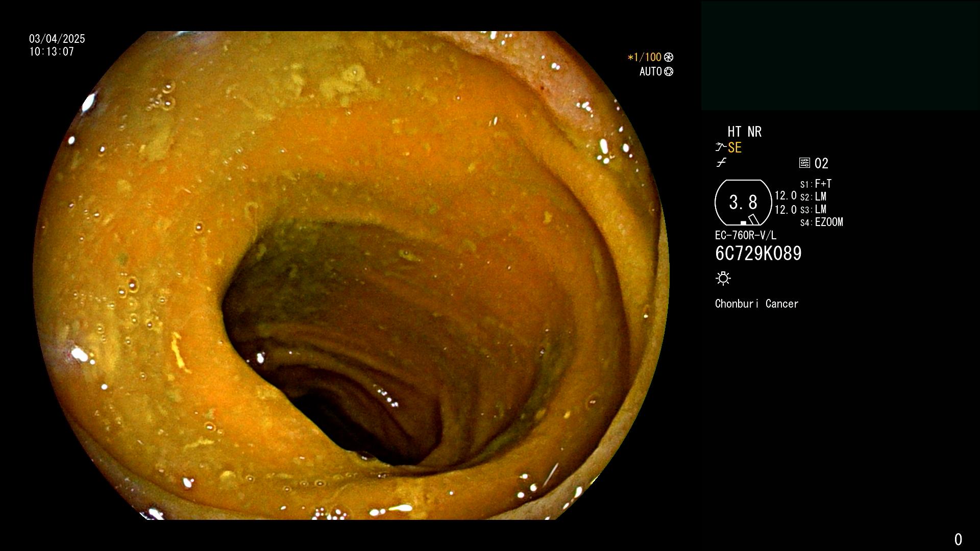
Task: Click the upper 12.0 value
Action: pyautogui.click(x=786, y=195)
